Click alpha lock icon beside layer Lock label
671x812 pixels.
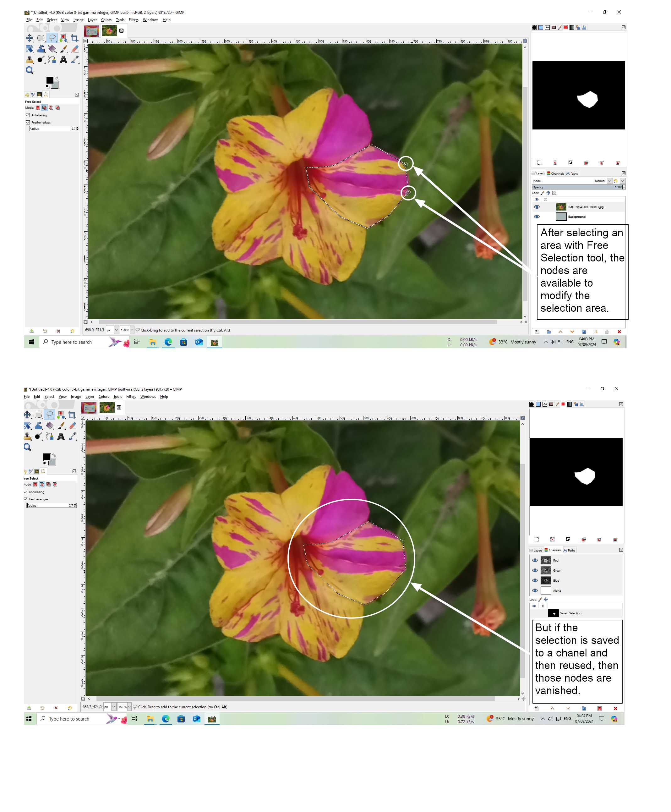coord(554,193)
